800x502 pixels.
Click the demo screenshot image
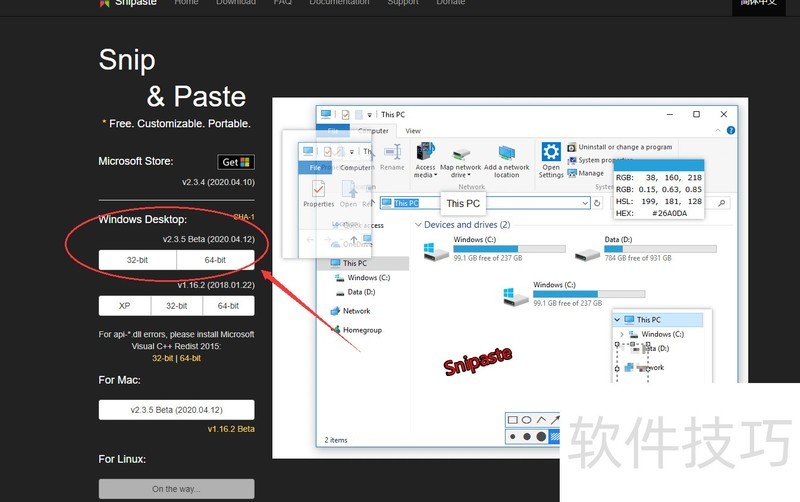pyautogui.click(x=510, y=278)
